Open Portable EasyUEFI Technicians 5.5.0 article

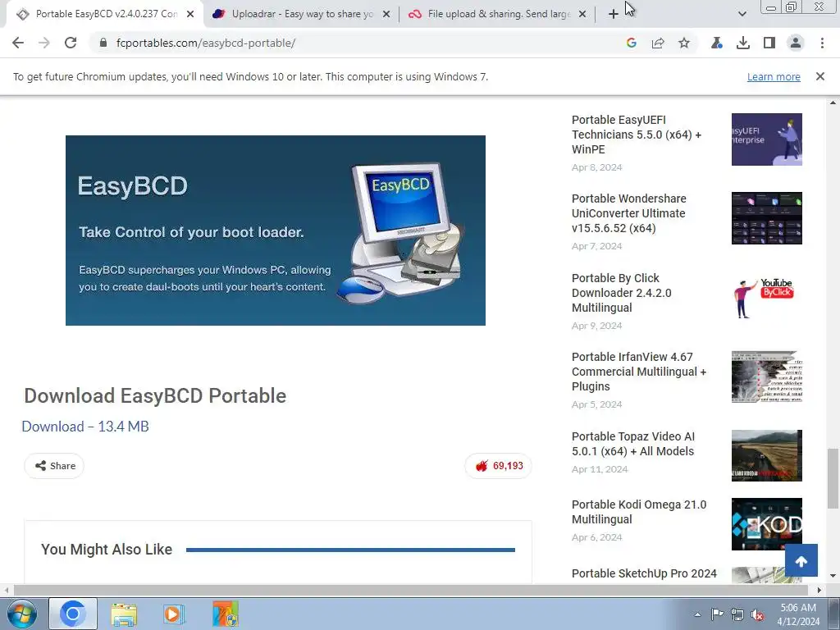637,135
